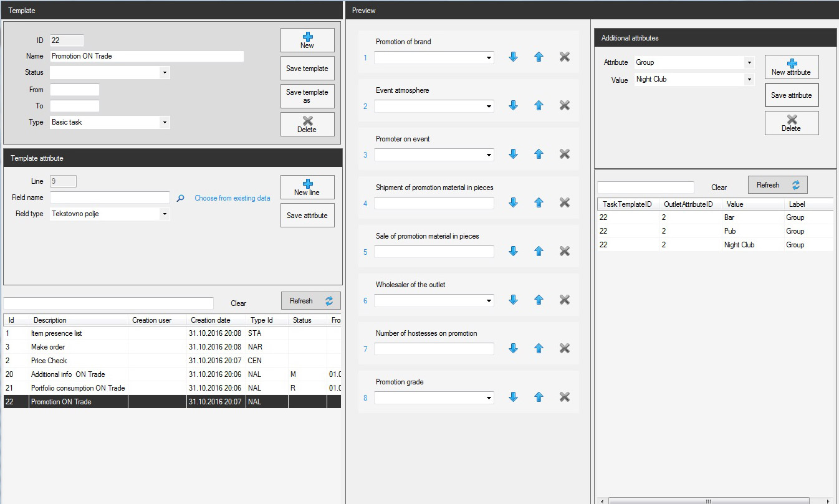Expand the Type dropdown showing Basic task
The height and width of the screenshot is (504, 839).
(165, 123)
